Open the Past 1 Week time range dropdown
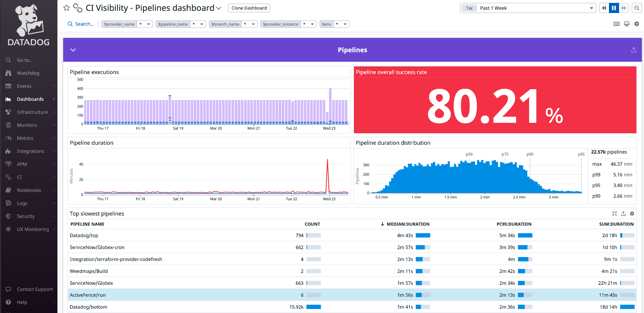 tap(528, 8)
